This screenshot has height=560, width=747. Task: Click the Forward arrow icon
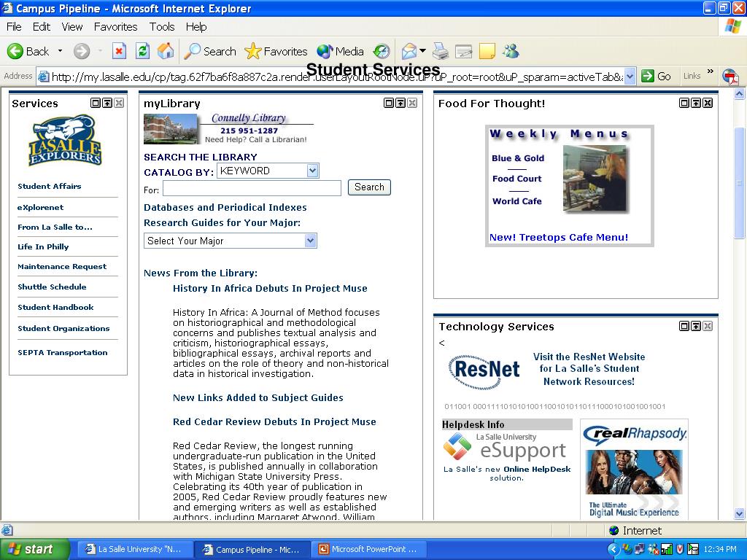[x=82, y=51]
